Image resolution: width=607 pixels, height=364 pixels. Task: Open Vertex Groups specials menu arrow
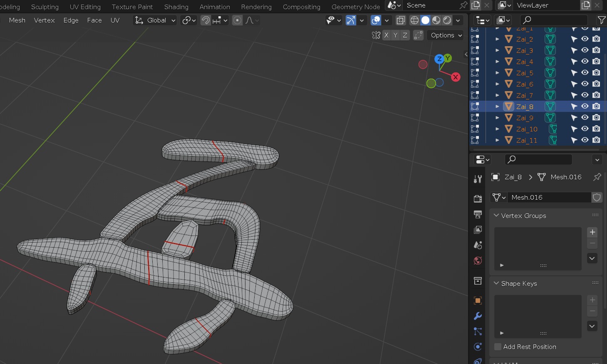tap(592, 258)
